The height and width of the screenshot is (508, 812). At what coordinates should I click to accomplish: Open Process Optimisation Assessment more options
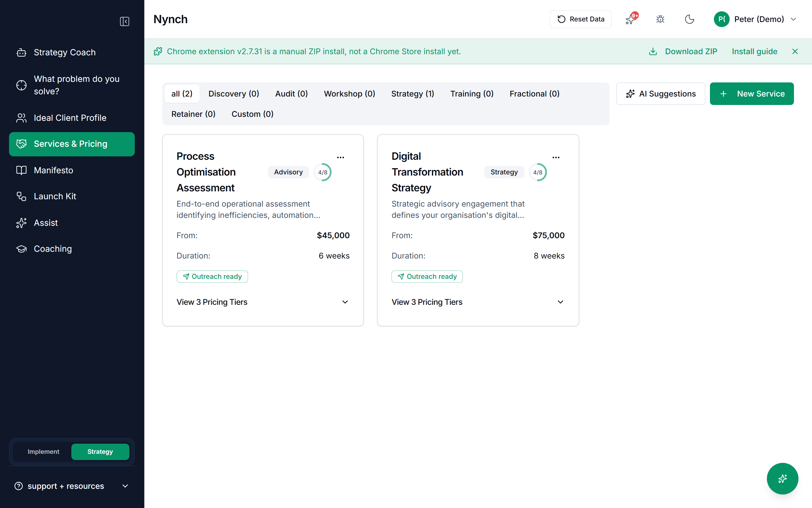click(341, 157)
